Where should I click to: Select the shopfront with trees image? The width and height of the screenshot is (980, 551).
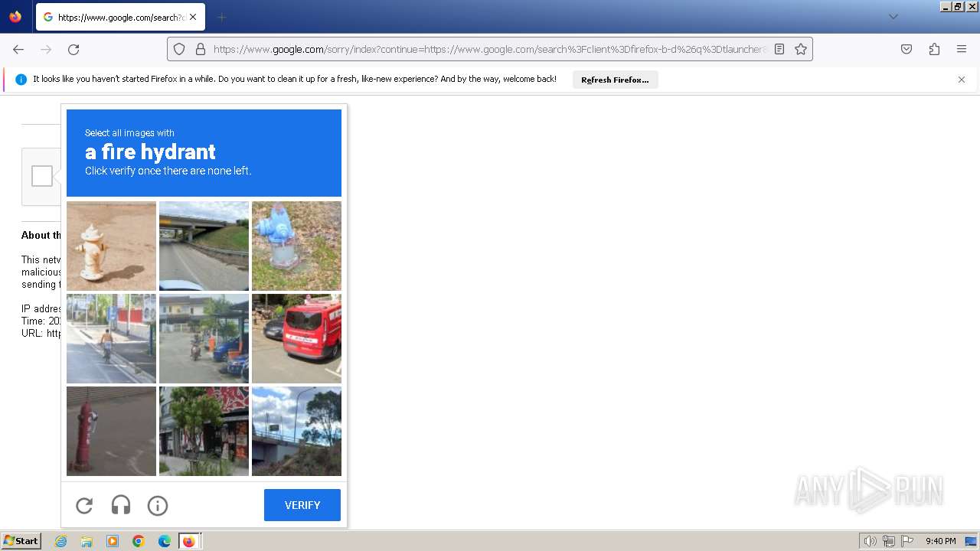[x=204, y=431]
